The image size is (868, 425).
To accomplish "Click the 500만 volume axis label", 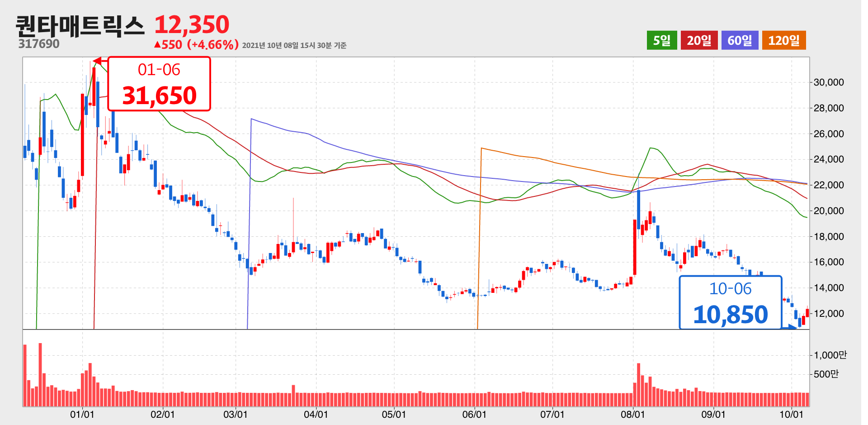I will click(826, 374).
